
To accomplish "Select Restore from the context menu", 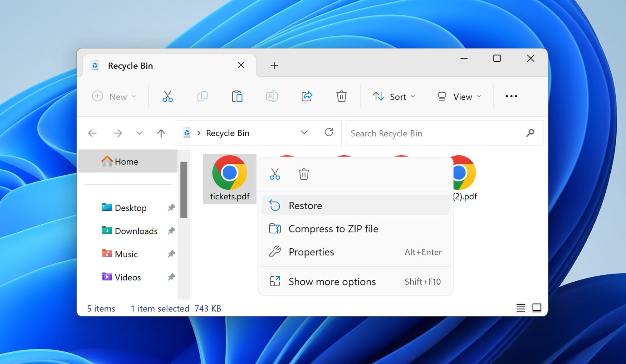I will [x=305, y=205].
